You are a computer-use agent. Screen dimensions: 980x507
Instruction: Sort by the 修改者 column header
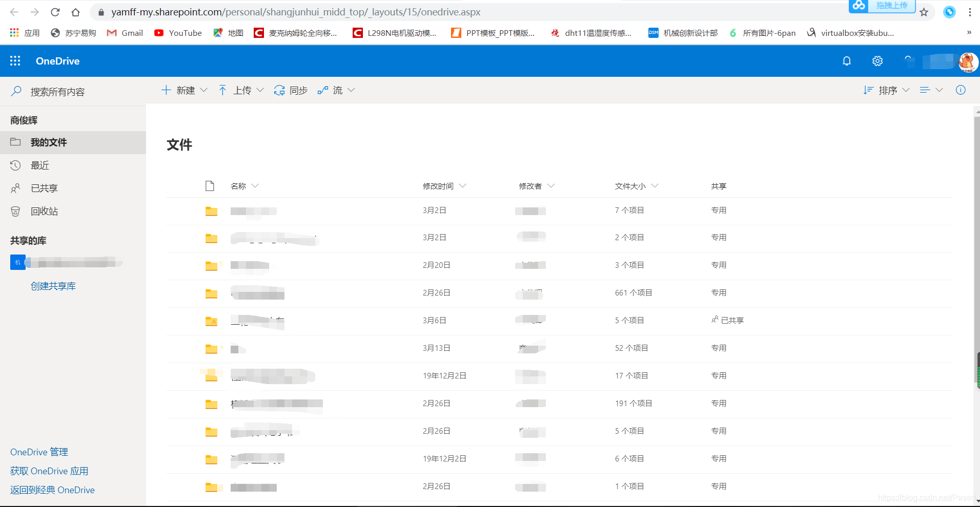pyautogui.click(x=536, y=186)
